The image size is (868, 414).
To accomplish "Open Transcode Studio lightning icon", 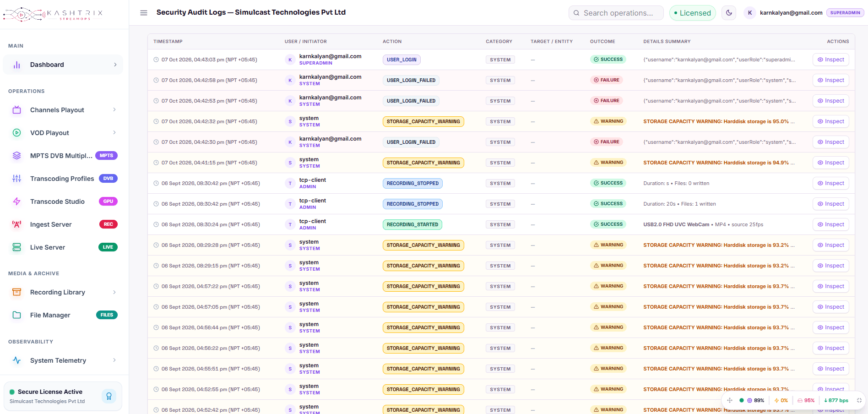I will point(17,202).
